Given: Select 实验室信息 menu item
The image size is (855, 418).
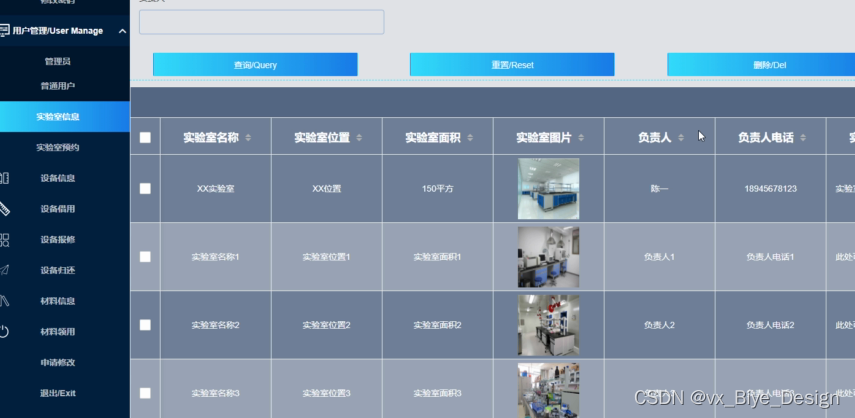Looking at the screenshot, I should (64, 117).
